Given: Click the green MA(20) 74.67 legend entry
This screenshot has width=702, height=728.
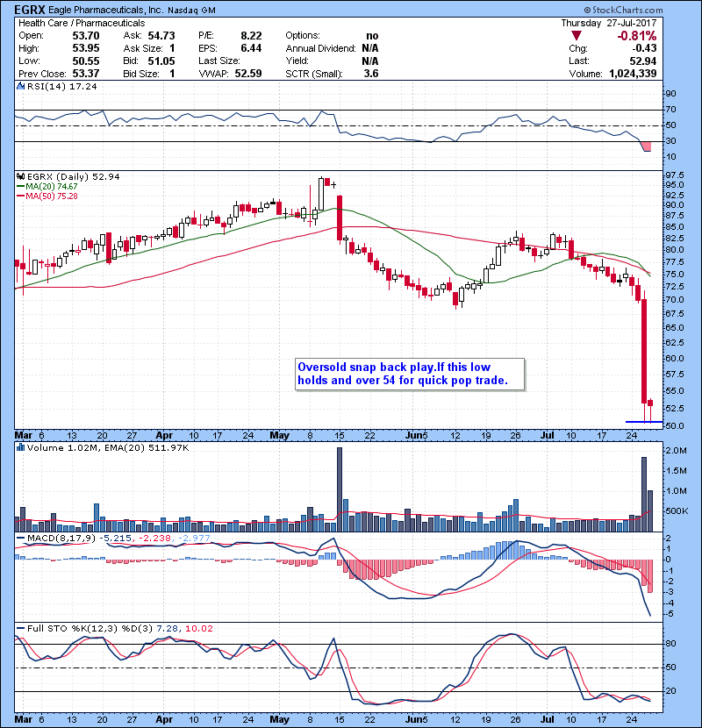Looking at the screenshot, I should [x=47, y=186].
